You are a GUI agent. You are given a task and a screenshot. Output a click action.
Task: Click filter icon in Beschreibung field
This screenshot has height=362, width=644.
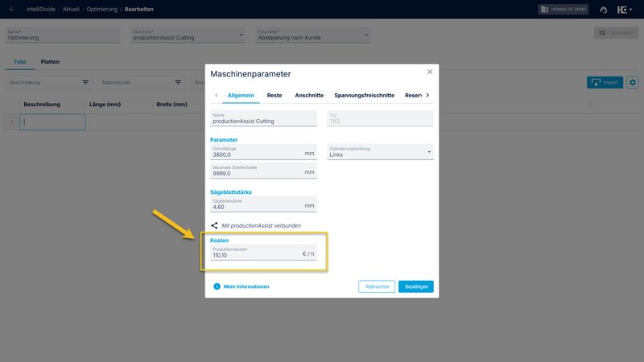(86, 82)
